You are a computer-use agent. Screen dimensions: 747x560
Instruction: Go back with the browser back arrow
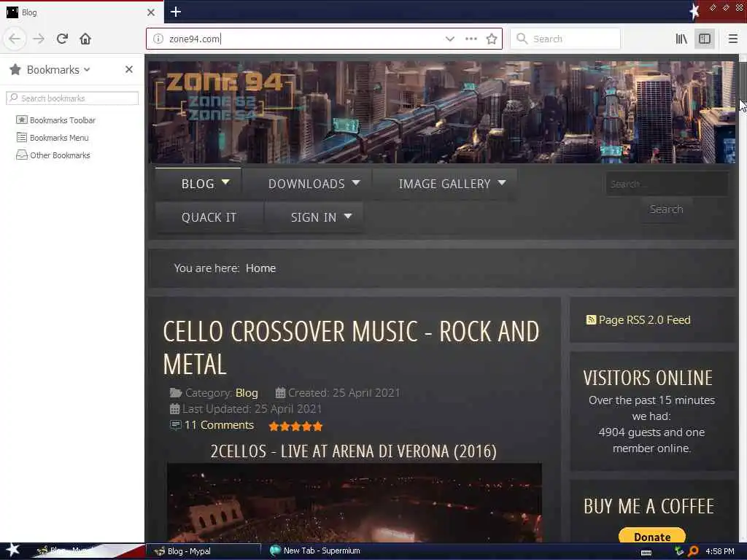(15, 39)
